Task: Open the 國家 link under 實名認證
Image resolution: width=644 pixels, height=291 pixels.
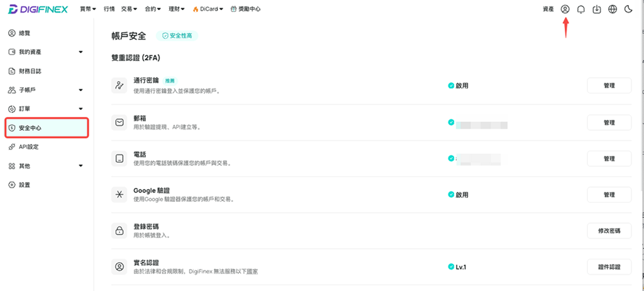Action: (x=252, y=272)
